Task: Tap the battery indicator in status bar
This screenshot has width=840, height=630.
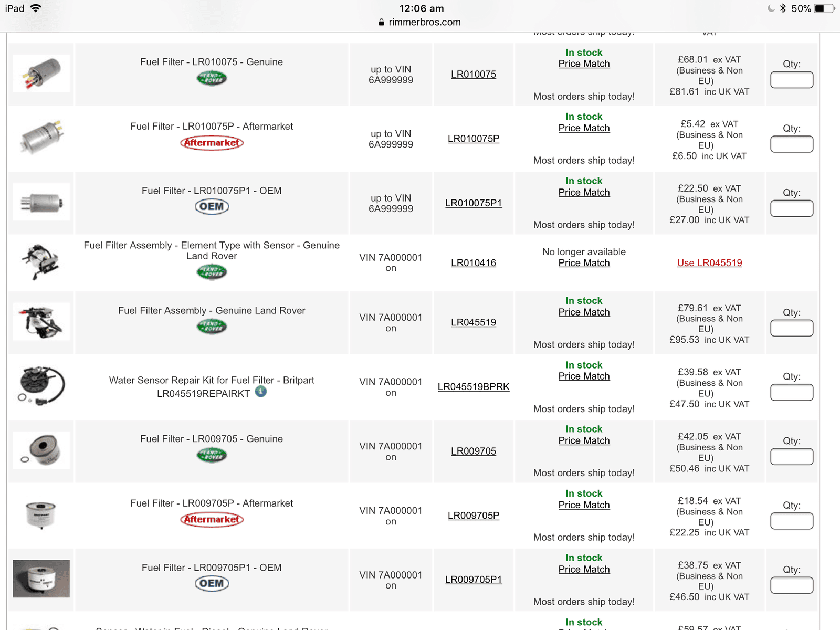Action: click(x=824, y=8)
